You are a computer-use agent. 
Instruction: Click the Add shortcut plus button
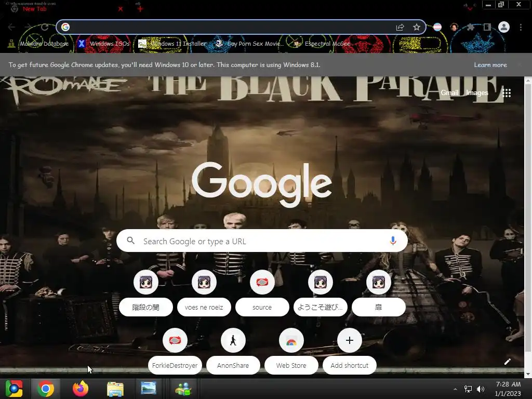[350, 340]
